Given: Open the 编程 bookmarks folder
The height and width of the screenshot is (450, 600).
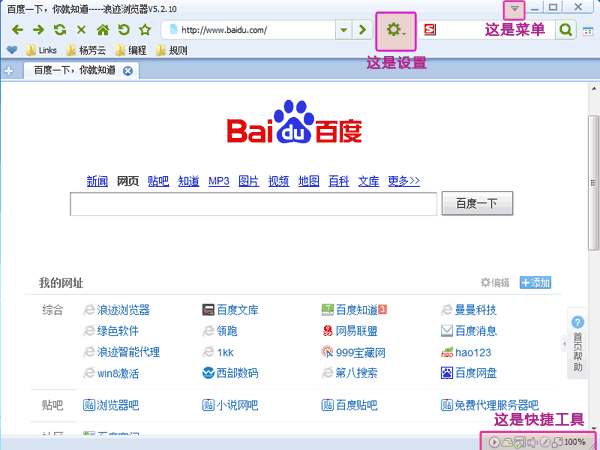Looking at the screenshot, I should [x=130, y=50].
